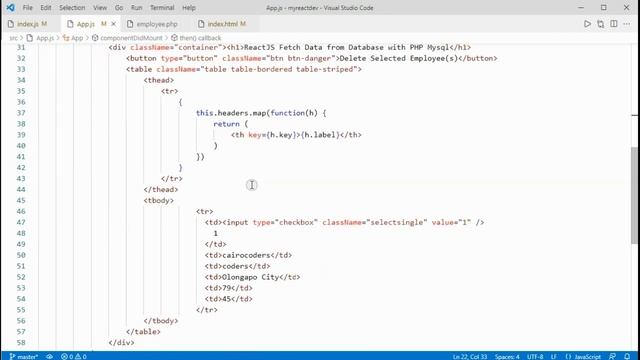Open the App.js breadcrumb dropdown

[45, 38]
